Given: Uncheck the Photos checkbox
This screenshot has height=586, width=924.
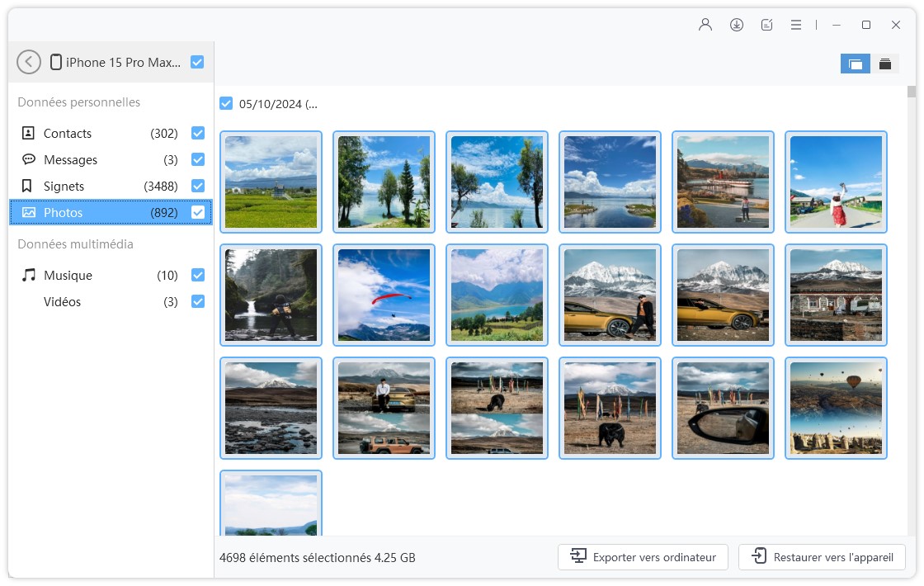Looking at the screenshot, I should coord(198,212).
